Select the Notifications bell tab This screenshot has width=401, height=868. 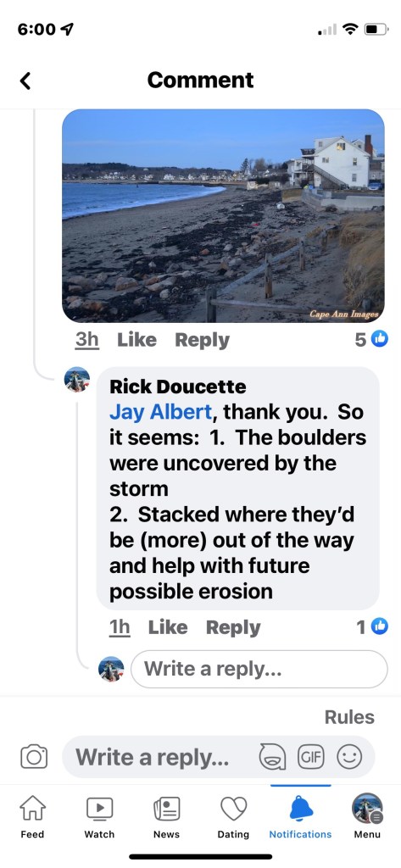(x=300, y=818)
